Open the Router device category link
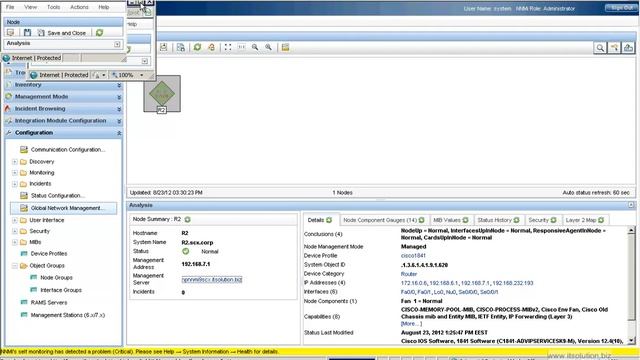The image size is (640, 360). pyautogui.click(x=409, y=274)
